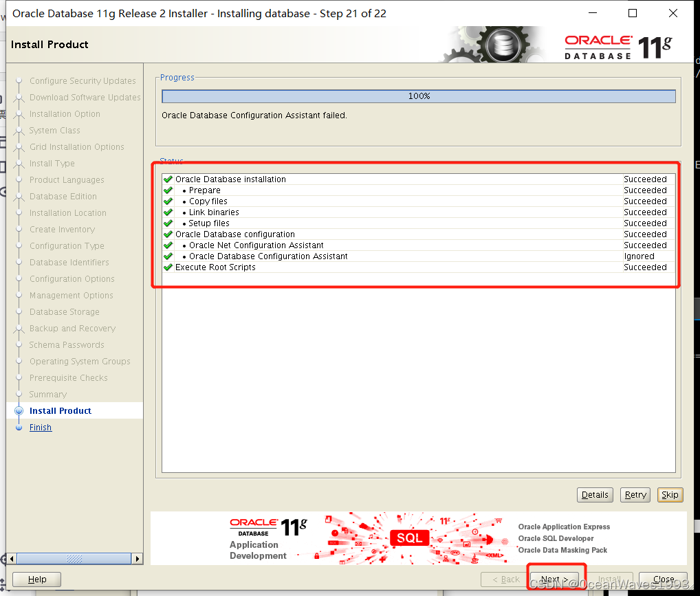Click green check for Oracle Database installation
This screenshot has width=700, height=596.
[168, 179]
